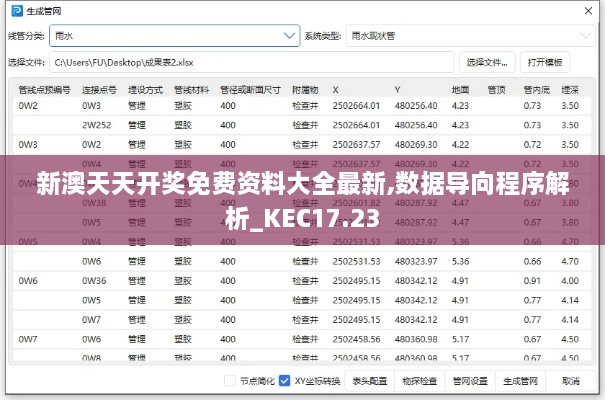Viewport: 605px width, 400px height.
Task: Open 管网设置 at the bottom
Action: (x=469, y=381)
